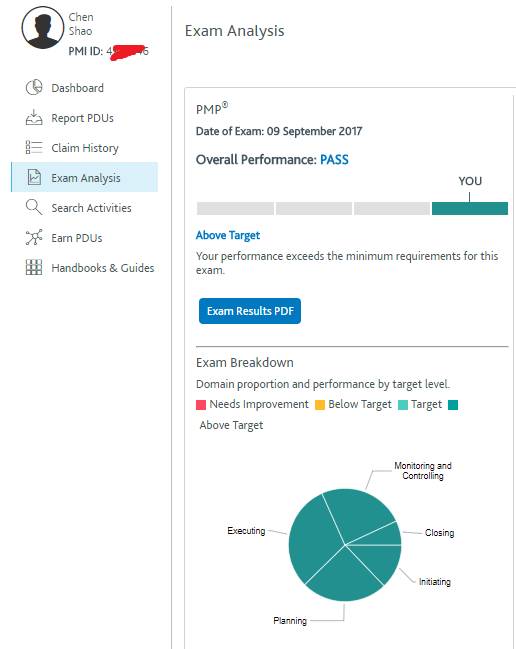Click the user profile avatar
Viewport: 516px width, 649px height.
click(43, 28)
